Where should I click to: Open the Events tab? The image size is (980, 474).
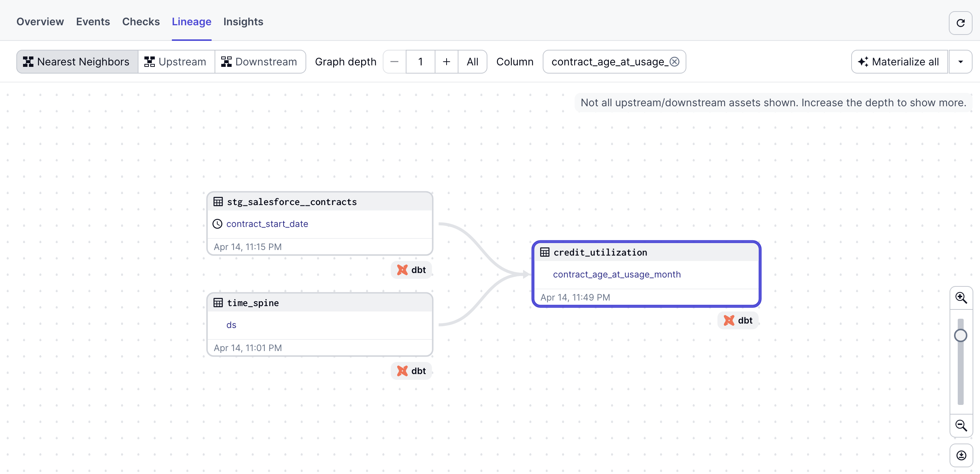93,22
